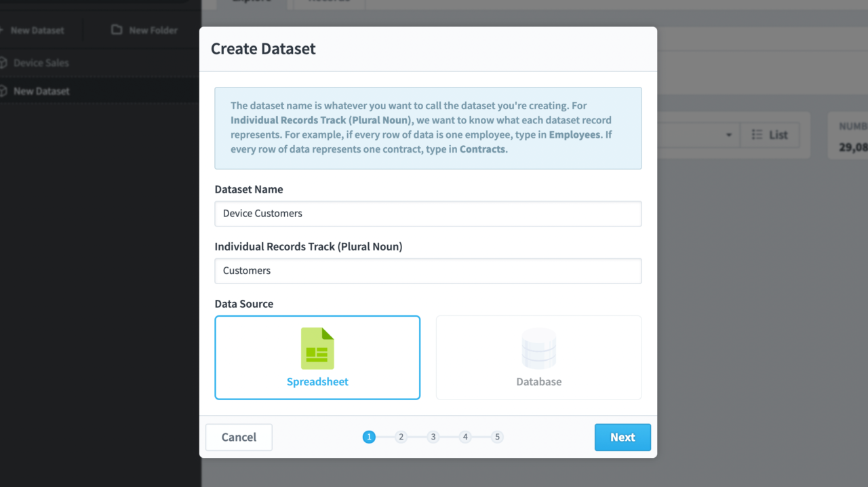
Task: Click step 5 indicator in the progress bar
Action: [x=497, y=437]
